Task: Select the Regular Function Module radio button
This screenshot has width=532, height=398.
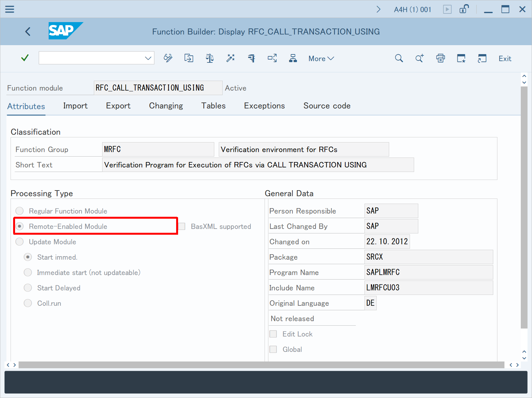Action: 20,211
